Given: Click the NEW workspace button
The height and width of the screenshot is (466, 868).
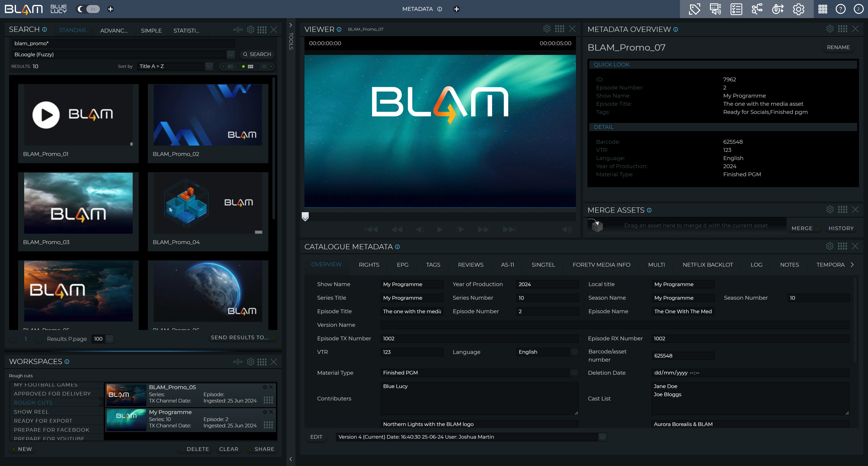Looking at the screenshot, I should 22,449.
